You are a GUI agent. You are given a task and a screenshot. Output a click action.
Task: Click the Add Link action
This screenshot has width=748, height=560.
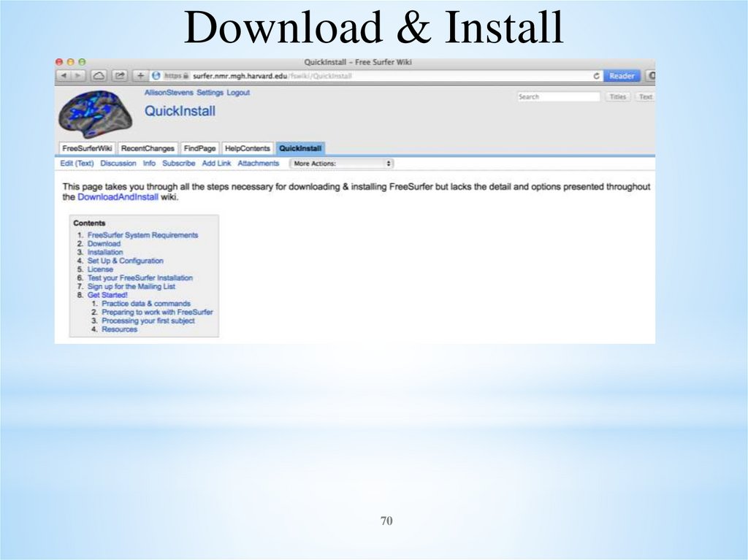pos(216,163)
